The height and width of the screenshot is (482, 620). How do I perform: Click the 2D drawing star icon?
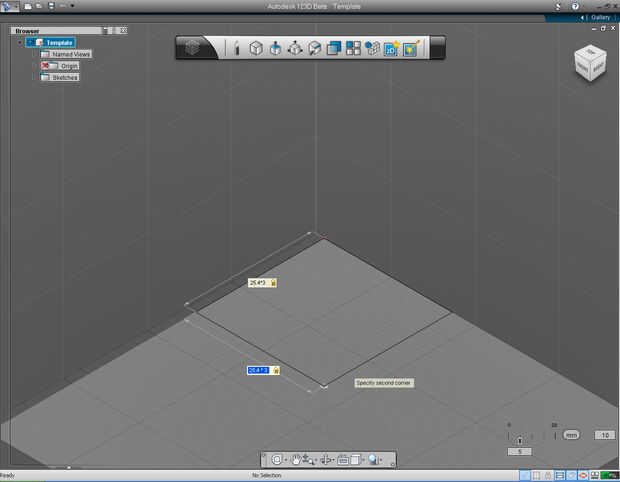tap(391, 48)
